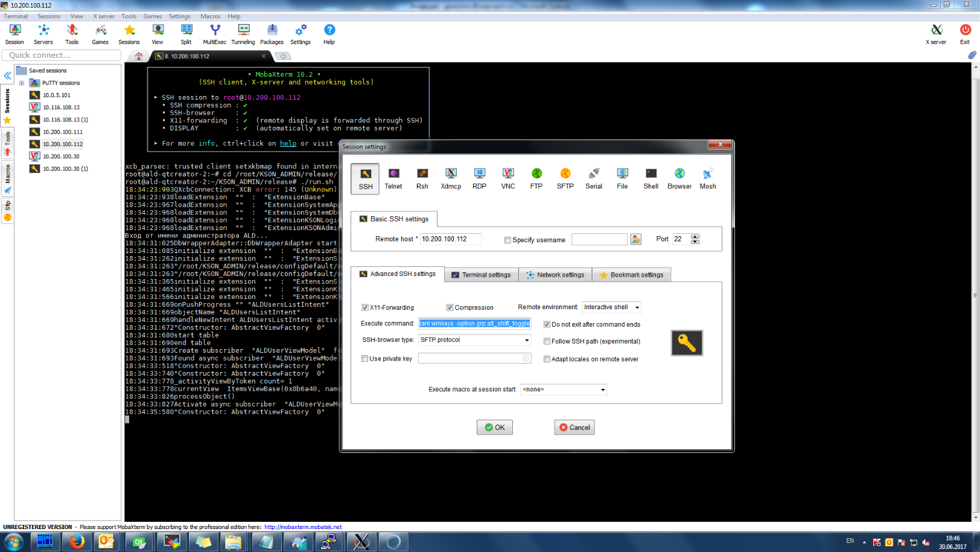Enable Follow SSH path (experimental)
980x552 pixels.
point(547,341)
